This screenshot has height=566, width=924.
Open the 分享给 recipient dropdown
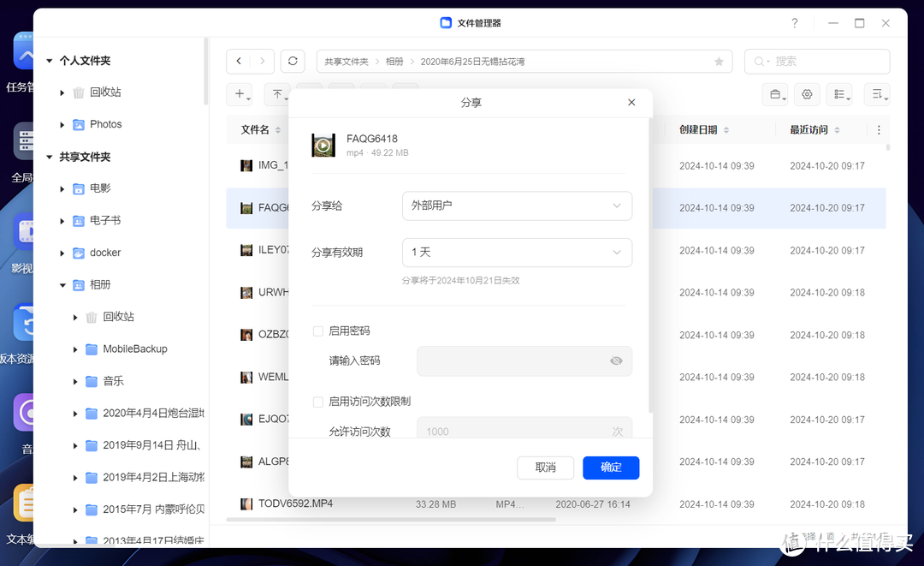pyautogui.click(x=517, y=206)
